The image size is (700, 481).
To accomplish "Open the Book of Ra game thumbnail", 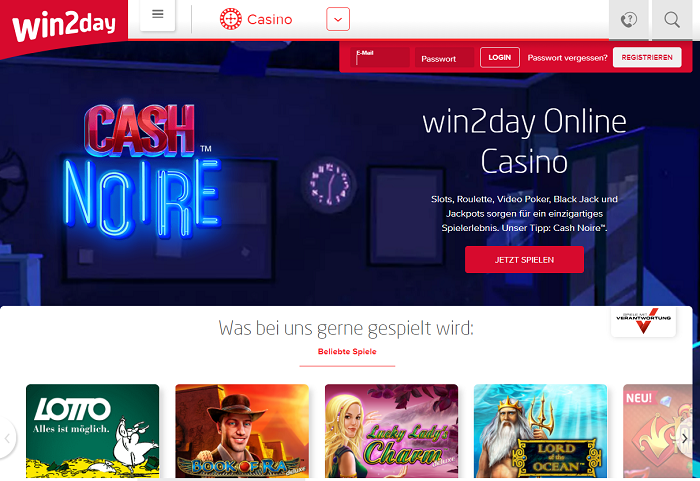I will point(242,431).
